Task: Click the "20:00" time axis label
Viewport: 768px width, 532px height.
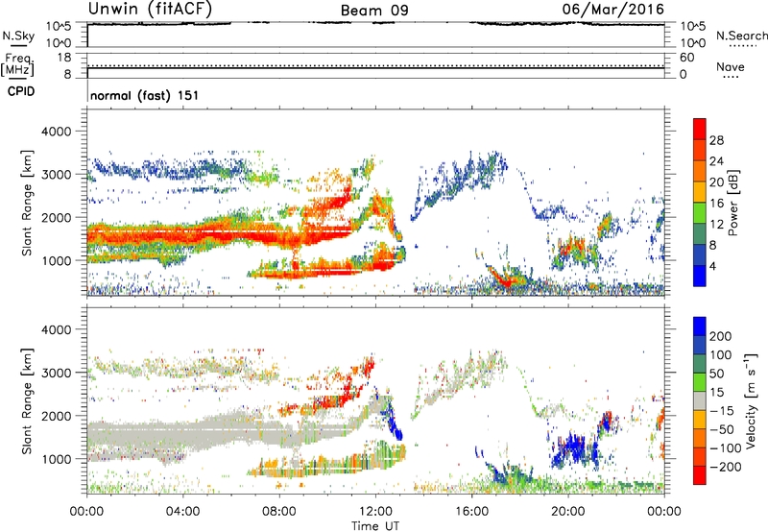Action: 567,512
